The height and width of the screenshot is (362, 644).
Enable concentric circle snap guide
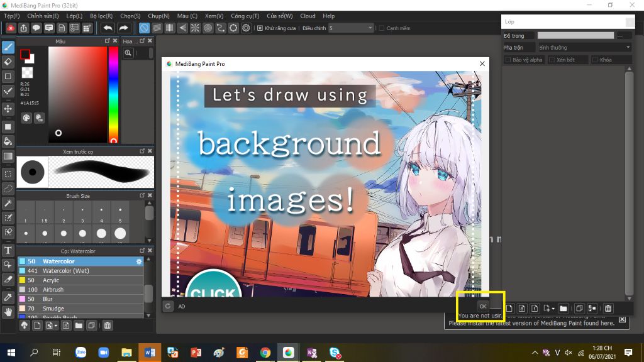pos(208,28)
